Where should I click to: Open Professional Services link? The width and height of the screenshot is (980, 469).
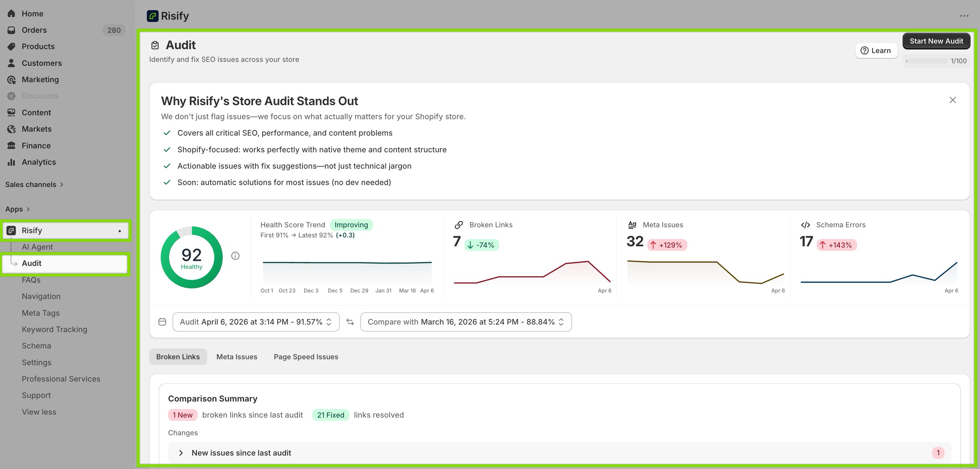click(61, 379)
